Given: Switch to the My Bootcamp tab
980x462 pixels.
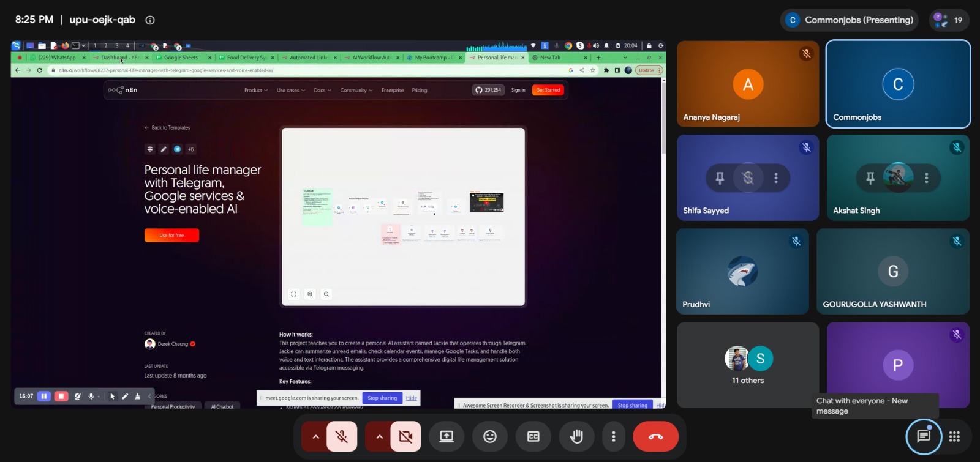Looking at the screenshot, I should pos(434,58).
